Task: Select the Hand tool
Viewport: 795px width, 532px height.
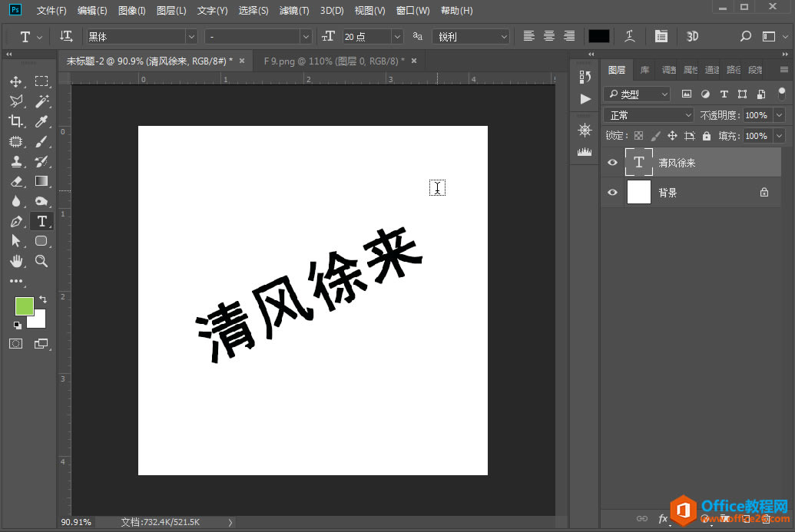Action: (x=15, y=262)
